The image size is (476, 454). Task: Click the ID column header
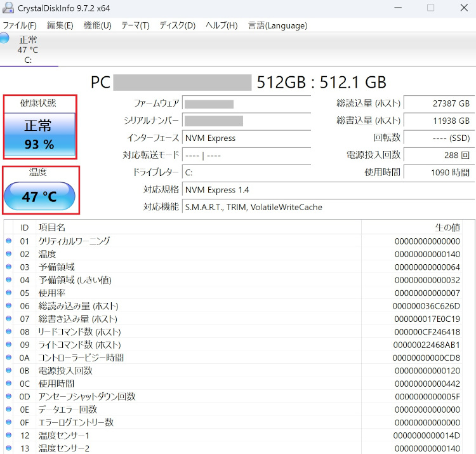25,227
